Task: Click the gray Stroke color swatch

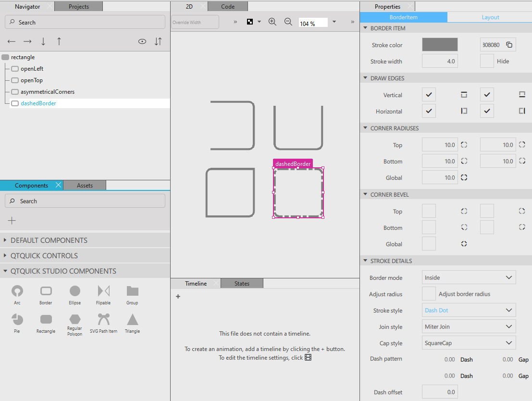Action: coord(440,45)
